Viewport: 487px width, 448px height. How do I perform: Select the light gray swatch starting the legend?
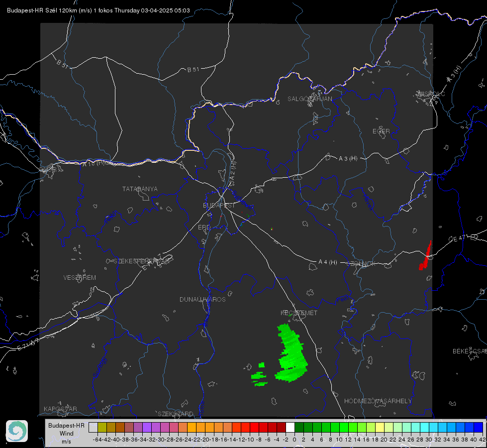point(93,427)
